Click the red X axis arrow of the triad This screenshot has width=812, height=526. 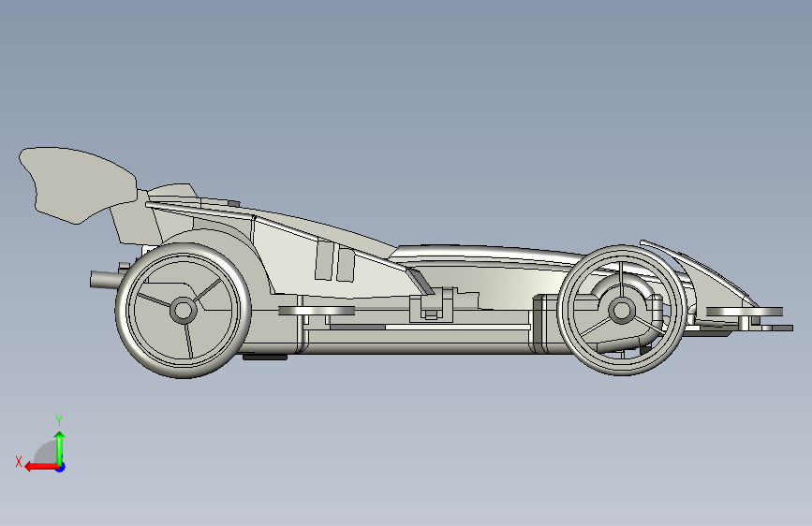tap(41, 467)
